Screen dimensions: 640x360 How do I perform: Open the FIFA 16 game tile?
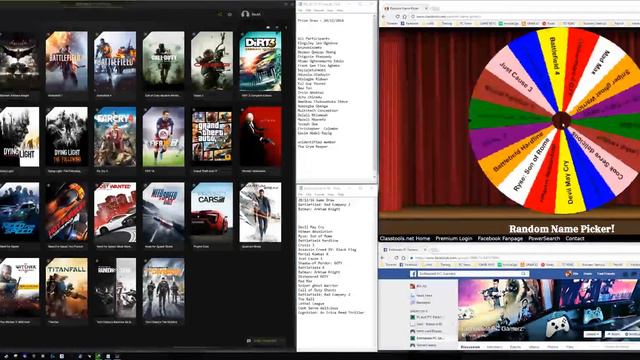163,137
